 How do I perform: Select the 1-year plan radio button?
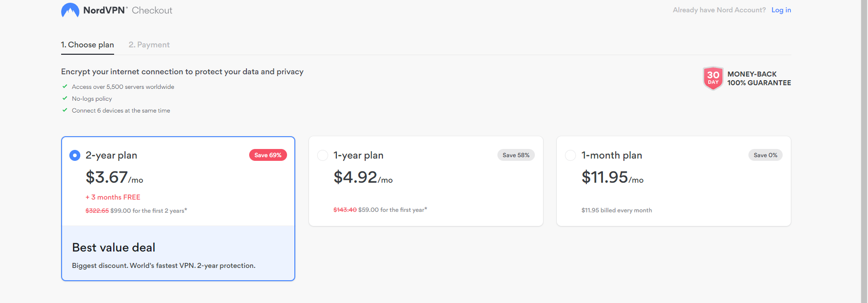[x=323, y=155]
